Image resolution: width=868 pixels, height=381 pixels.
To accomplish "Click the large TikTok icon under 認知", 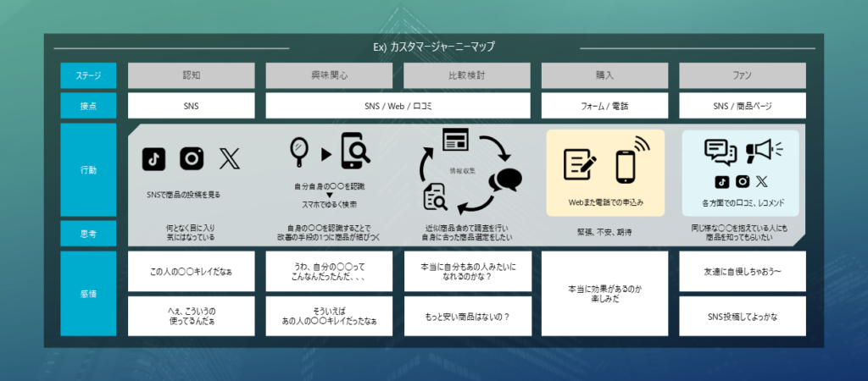I will coord(153,158).
